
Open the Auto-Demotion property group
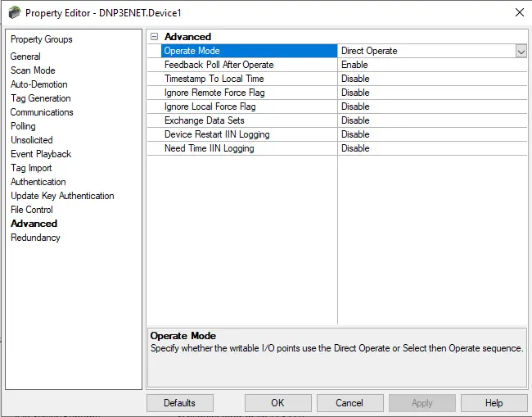coord(39,84)
